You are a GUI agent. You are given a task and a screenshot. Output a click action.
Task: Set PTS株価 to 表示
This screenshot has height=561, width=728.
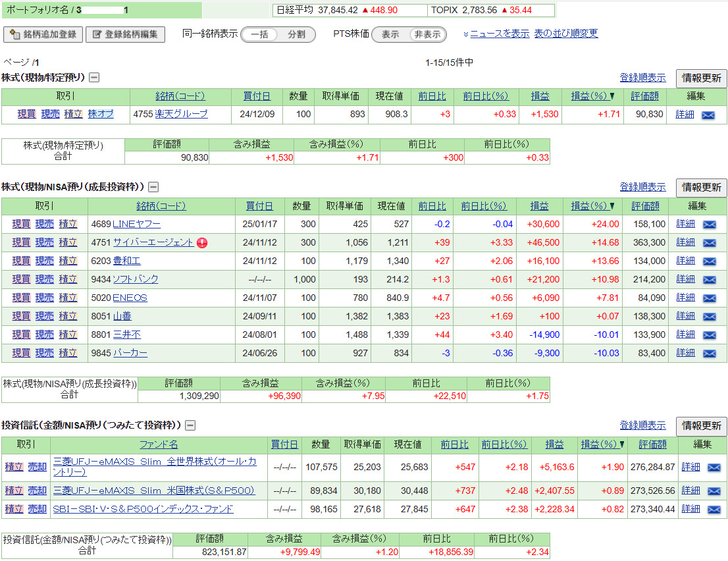click(390, 34)
